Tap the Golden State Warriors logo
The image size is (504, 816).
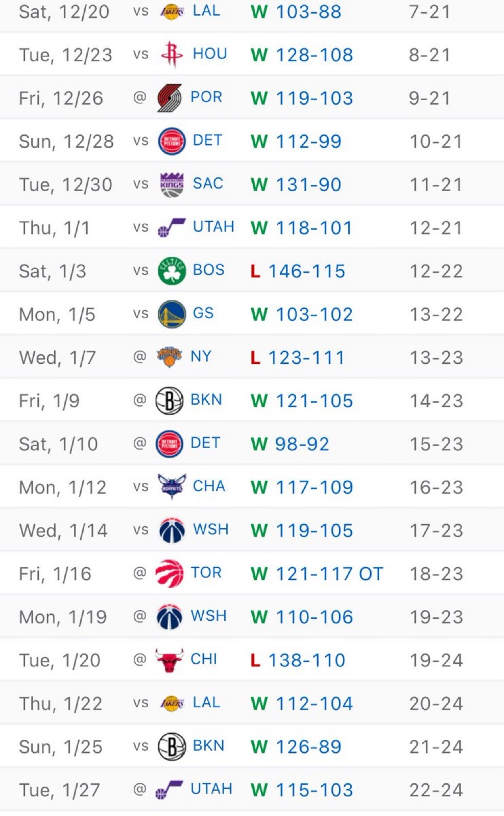(172, 314)
